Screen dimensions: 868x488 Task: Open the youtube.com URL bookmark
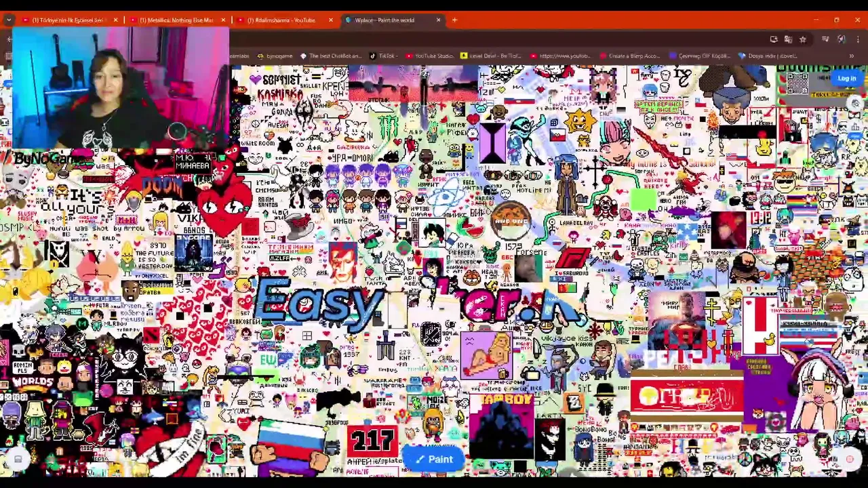(x=561, y=56)
